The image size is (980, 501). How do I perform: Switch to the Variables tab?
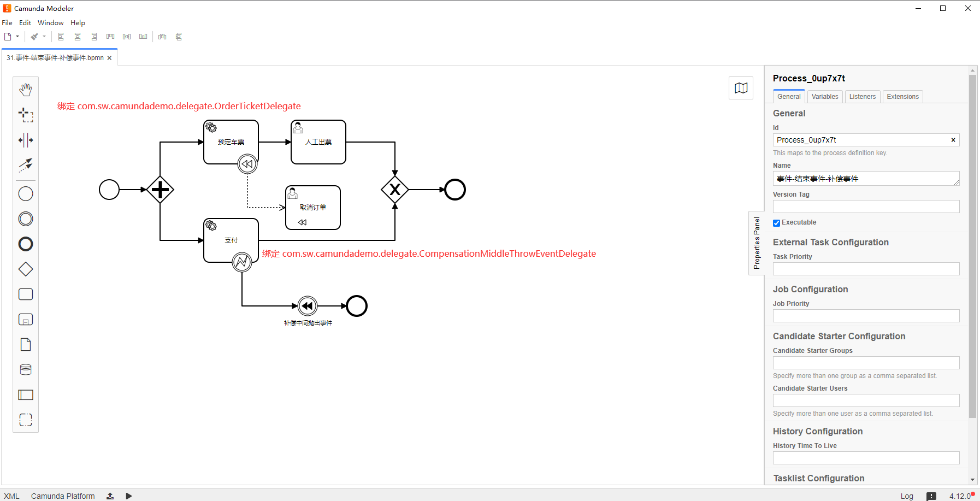pyautogui.click(x=825, y=97)
